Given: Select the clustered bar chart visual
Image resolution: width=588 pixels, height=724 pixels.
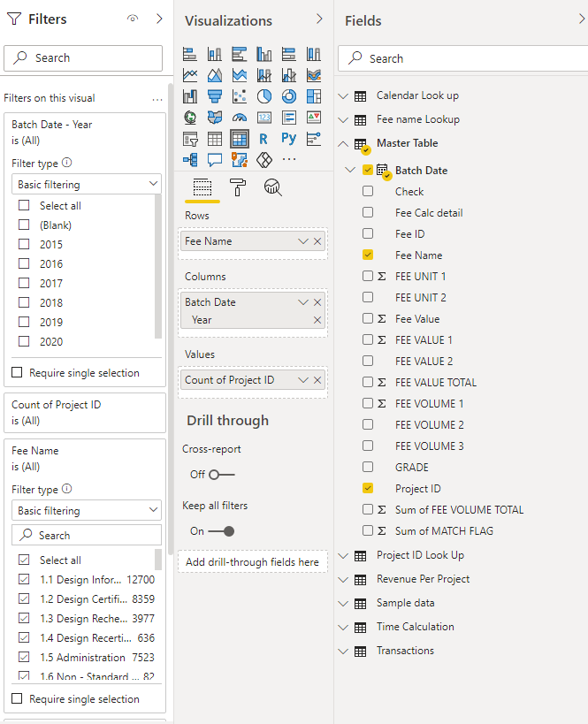Looking at the screenshot, I should click(240, 55).
